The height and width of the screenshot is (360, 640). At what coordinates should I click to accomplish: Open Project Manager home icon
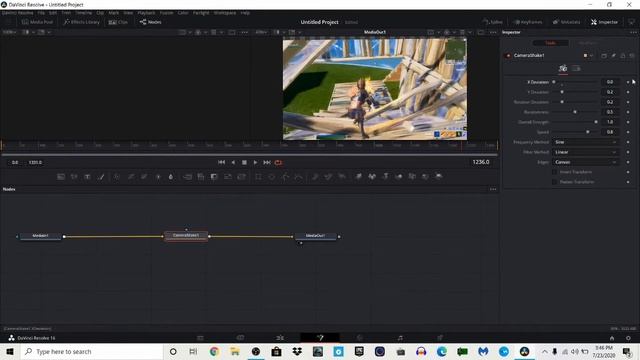(612, 338)
